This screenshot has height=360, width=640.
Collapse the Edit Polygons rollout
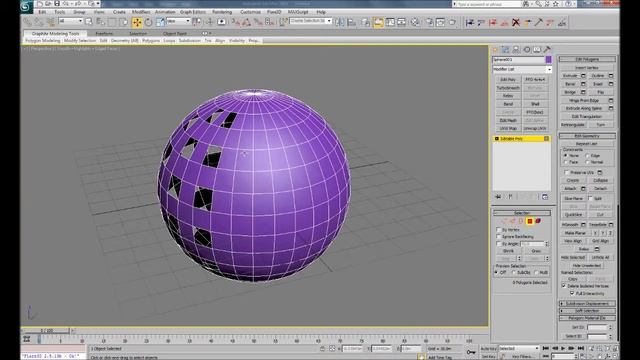coord(587,59)
